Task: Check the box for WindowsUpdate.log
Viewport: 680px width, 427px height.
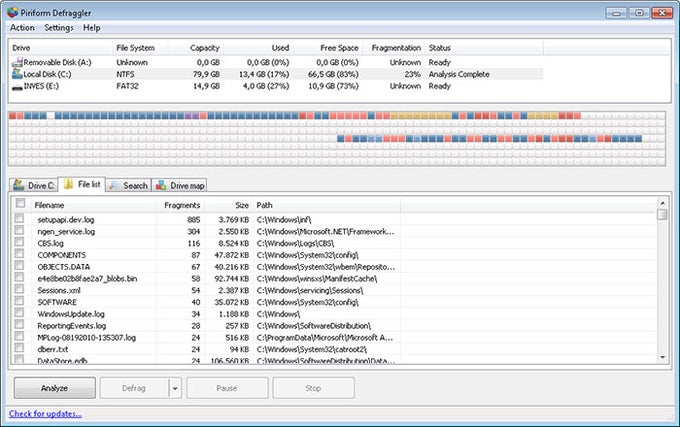Action: tap(19, 312)
